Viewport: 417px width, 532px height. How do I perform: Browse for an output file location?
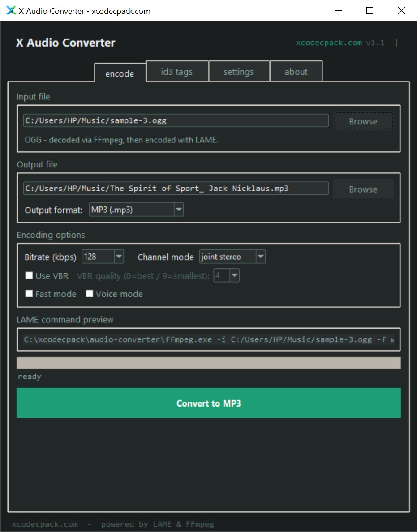(x=363, y=189)
